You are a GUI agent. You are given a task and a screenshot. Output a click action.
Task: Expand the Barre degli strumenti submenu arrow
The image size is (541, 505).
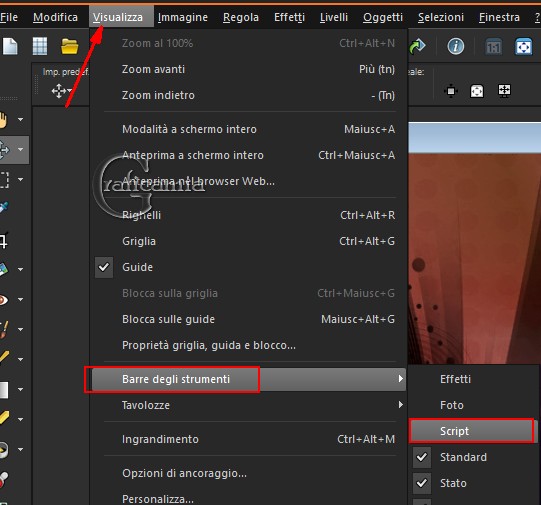pyautogui.click(x=400, y=379)
